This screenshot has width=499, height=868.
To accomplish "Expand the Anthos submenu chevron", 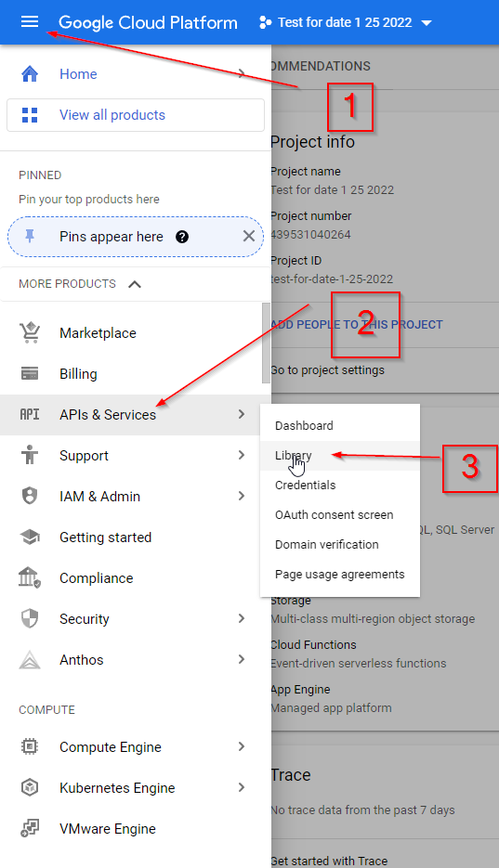I will click(242, 659).
